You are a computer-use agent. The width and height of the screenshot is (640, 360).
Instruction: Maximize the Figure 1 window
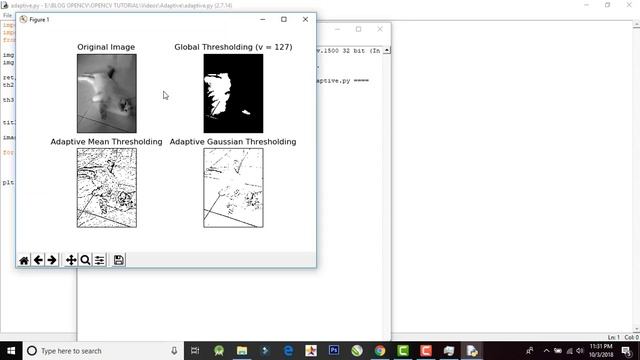(284, 19)
